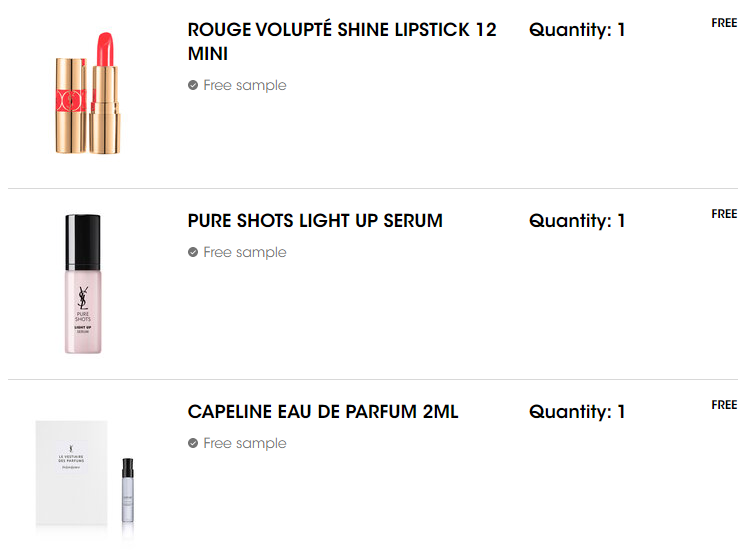This screenshot has height=560, width=750.
Task: Click the Capeline Eau de Parfum vial image
Action: (128, 491)
